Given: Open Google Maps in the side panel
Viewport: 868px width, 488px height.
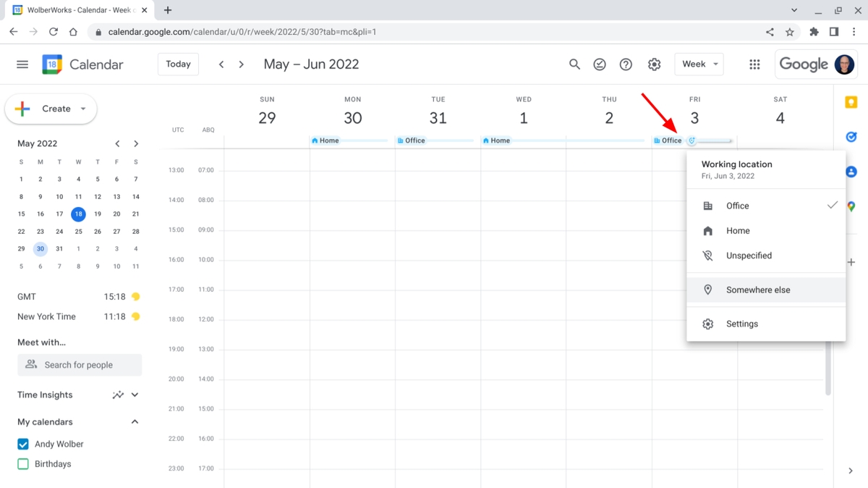Looking at the screenshot, I should [851, 206].
